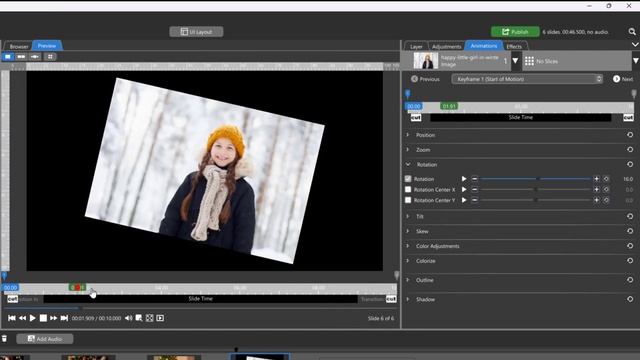Open the Effects tab
This screenshot has width=640, height=360.
point(514,47)
